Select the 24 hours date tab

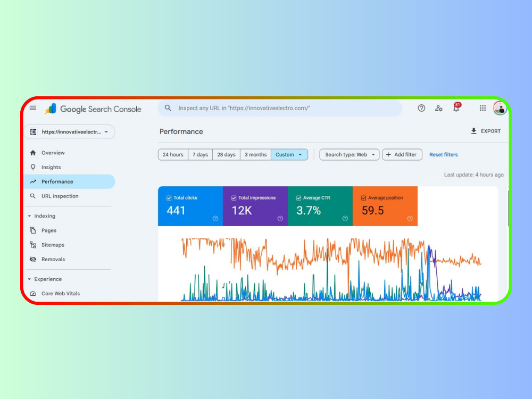coord(173,155)
